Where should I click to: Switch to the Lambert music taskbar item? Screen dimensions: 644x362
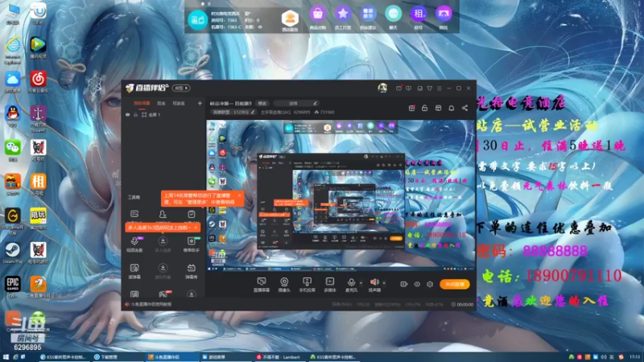[281, 357]
